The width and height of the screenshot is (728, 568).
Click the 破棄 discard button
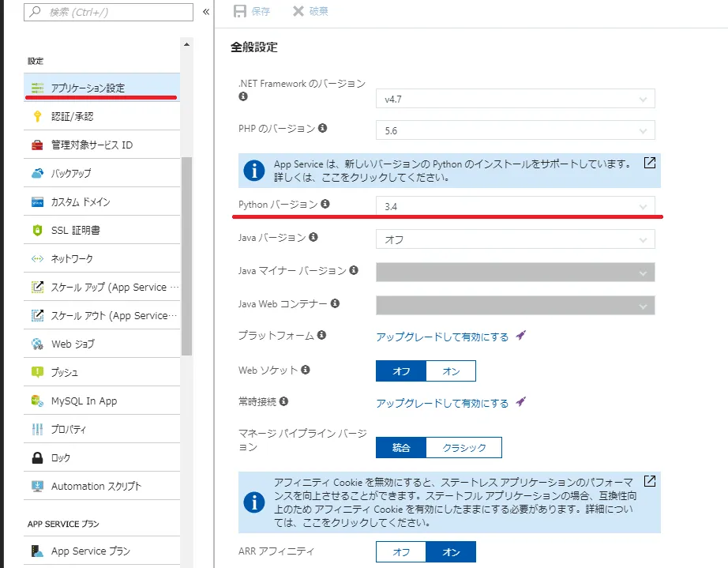point(310,11)
